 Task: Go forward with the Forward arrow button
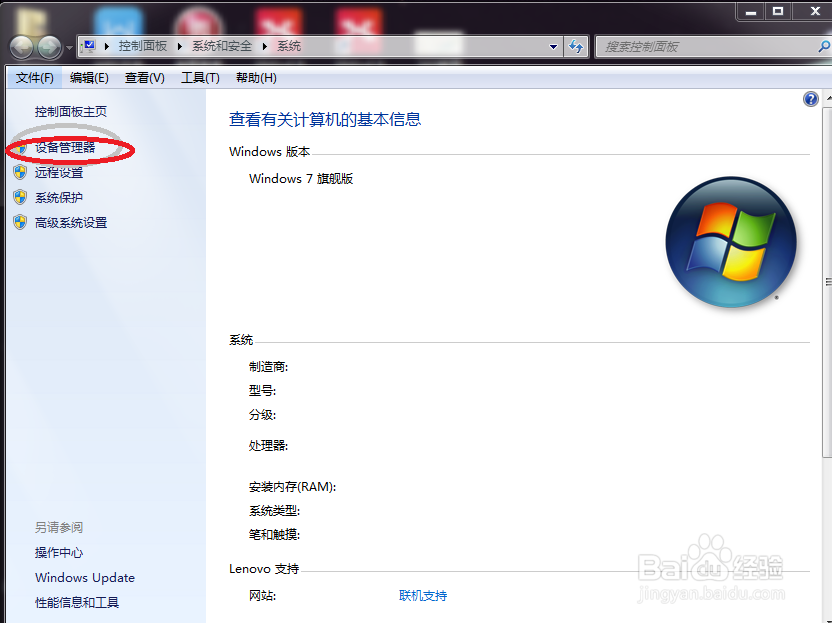49,47
